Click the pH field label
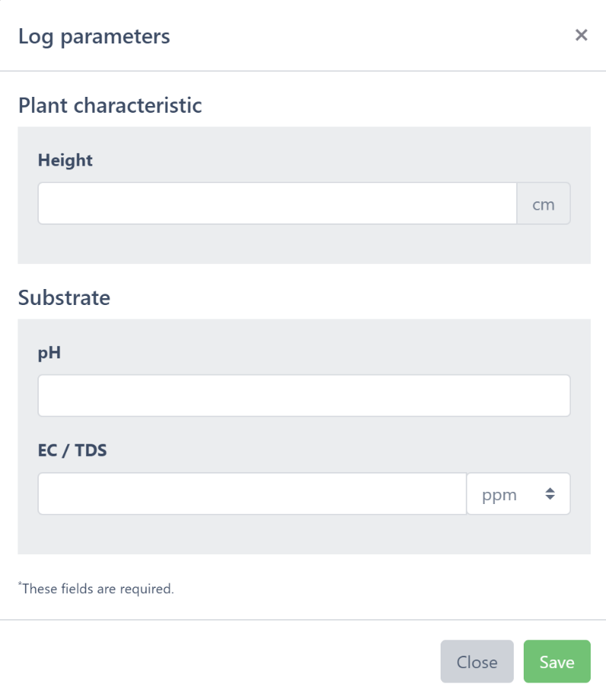This screenshot has width=606, height=700. [x=49, y=352]
